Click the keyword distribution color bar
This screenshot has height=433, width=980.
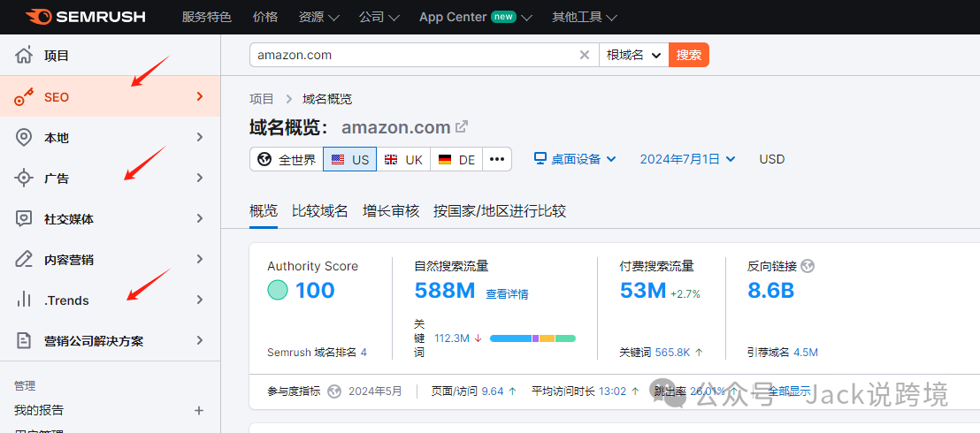click(532, 338)
